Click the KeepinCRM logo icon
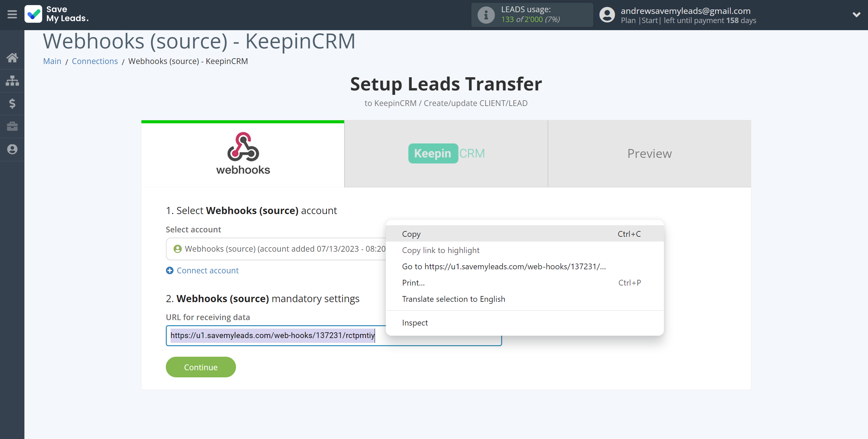Screen dimensions: 868x439 tap(446, 153)
